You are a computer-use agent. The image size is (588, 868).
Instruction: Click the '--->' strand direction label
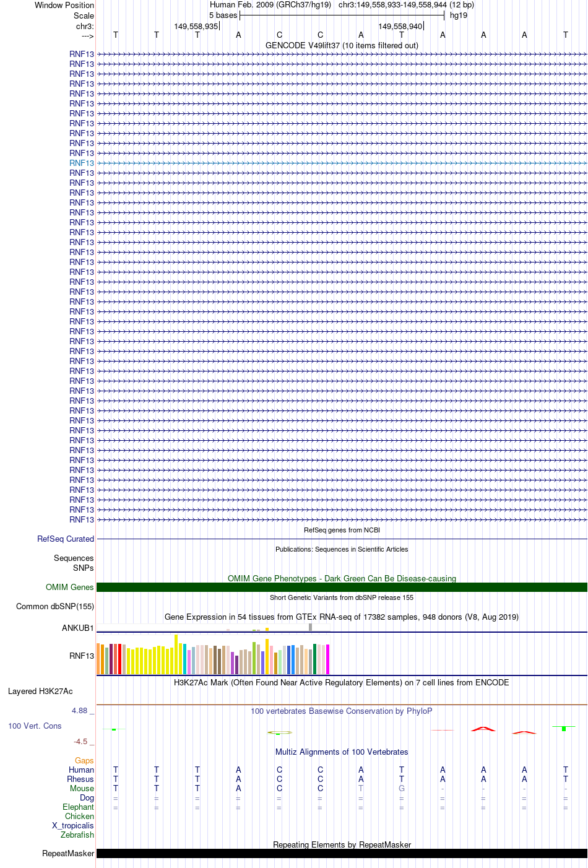click(x=87, y=36)
